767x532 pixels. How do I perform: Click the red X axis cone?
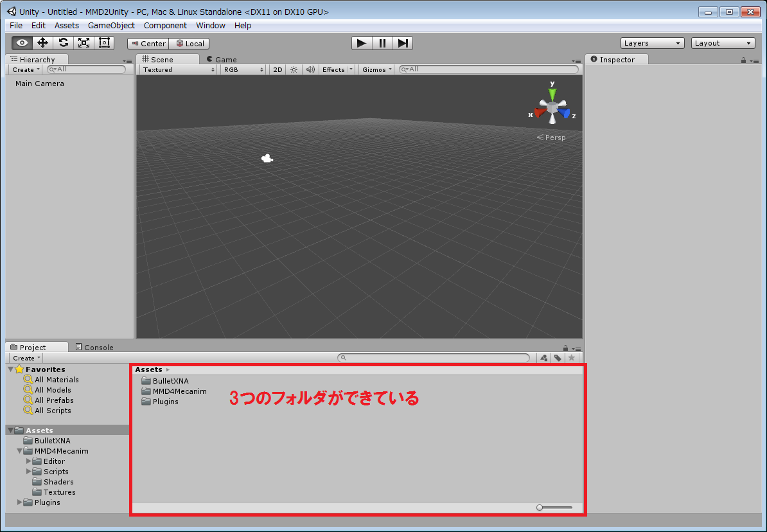pyautogui.click(x=540, y=112)
